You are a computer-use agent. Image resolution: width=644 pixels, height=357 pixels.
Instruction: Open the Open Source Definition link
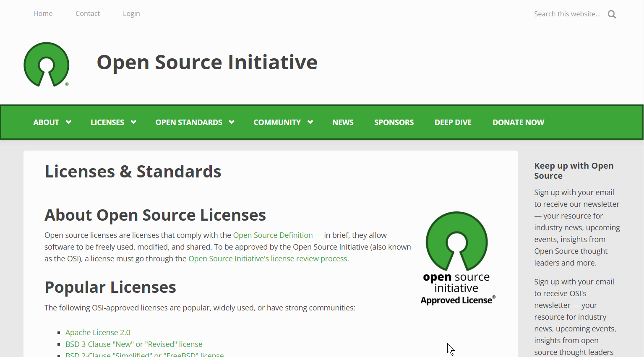tap(273, 235)
